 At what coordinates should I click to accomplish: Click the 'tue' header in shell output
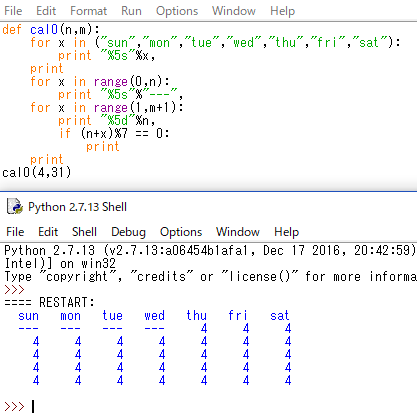[x=112, y=315]
